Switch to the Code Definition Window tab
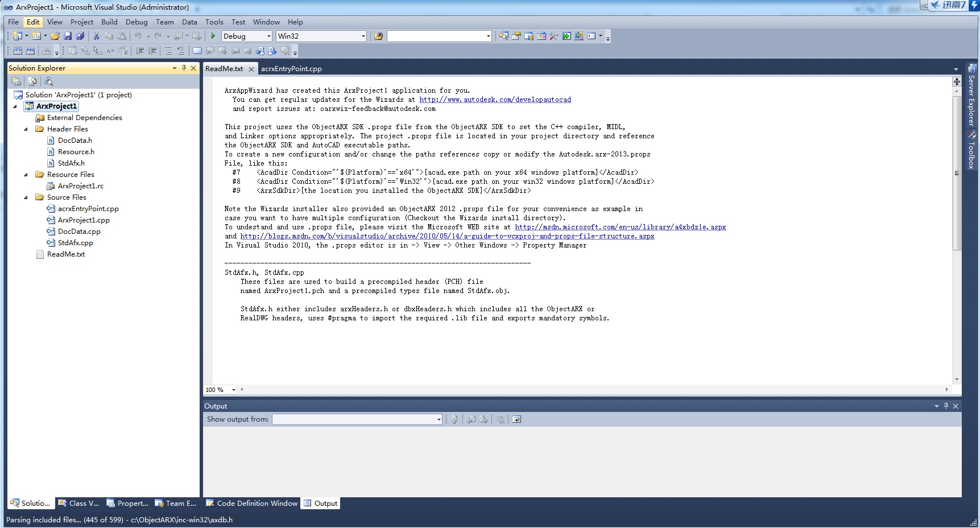Screen dimensions: 980x528 click(x=251, y=503)
